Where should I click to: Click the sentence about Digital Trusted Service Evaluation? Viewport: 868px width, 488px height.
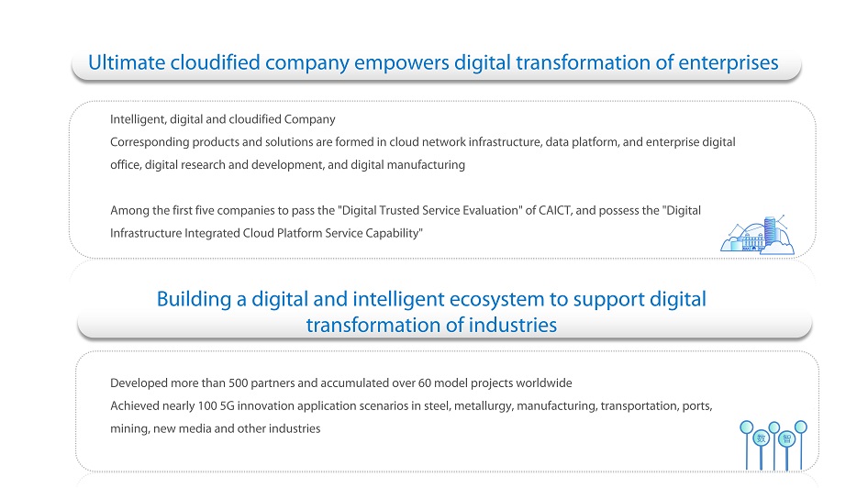[406, 210]
